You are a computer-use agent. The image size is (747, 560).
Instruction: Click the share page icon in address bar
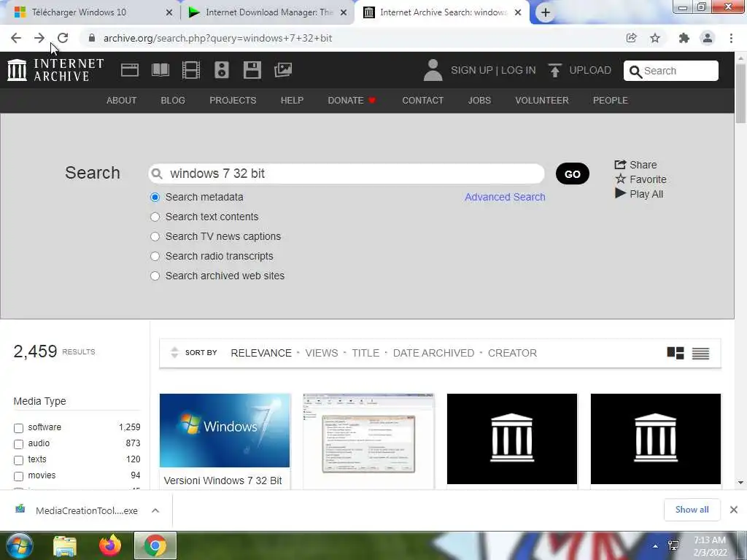point(631,38)
